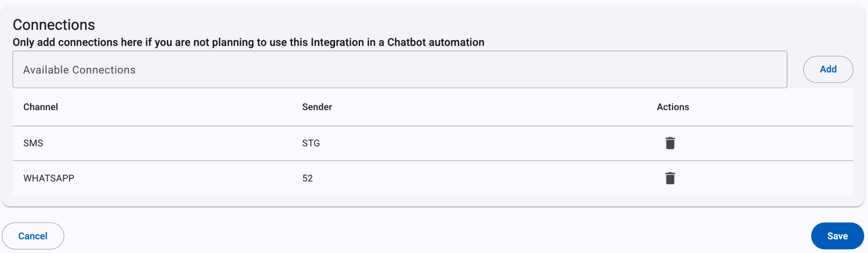Image resolution: width=868 pixels, height=253 pixels.
Task: Click the STG sender cell
Action: pos(311,143)
